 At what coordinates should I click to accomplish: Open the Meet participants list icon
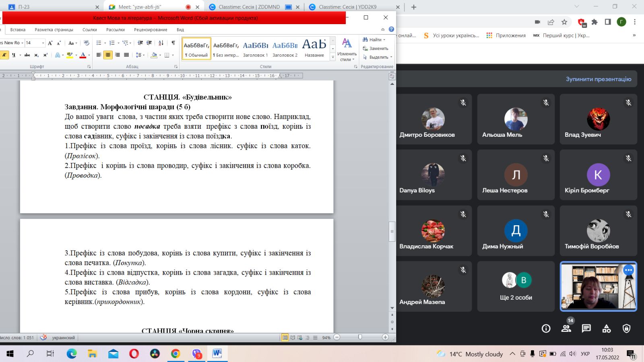pos(566,329)
